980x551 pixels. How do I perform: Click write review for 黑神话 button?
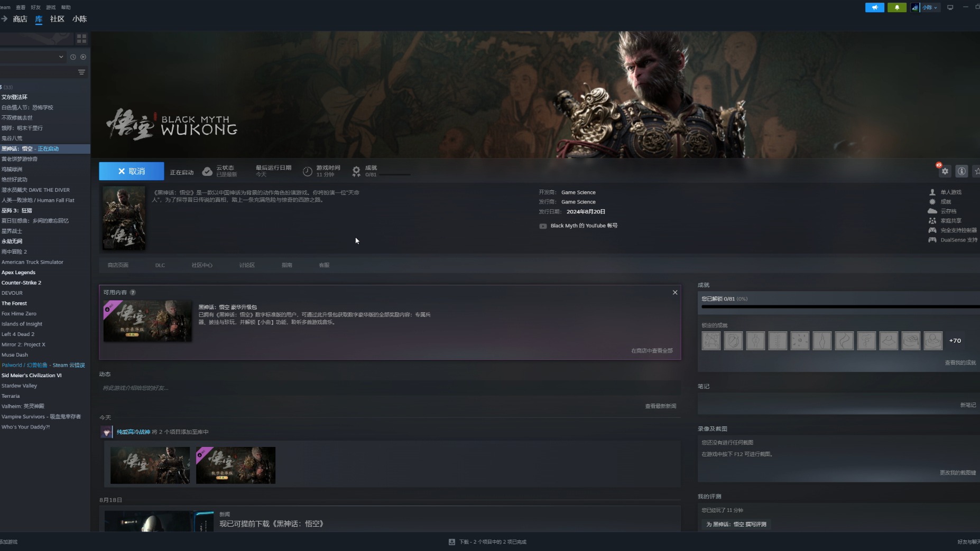(x=736, y=524)
